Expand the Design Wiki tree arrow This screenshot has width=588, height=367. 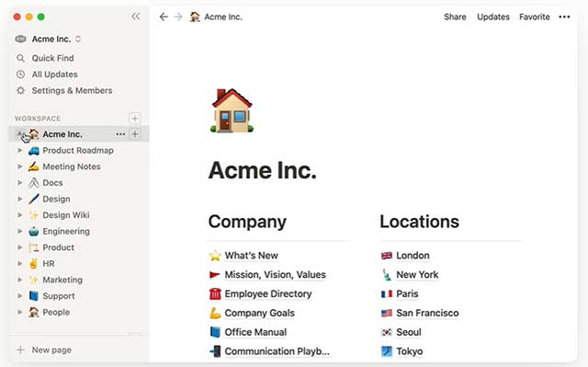[x=20, y=215]
